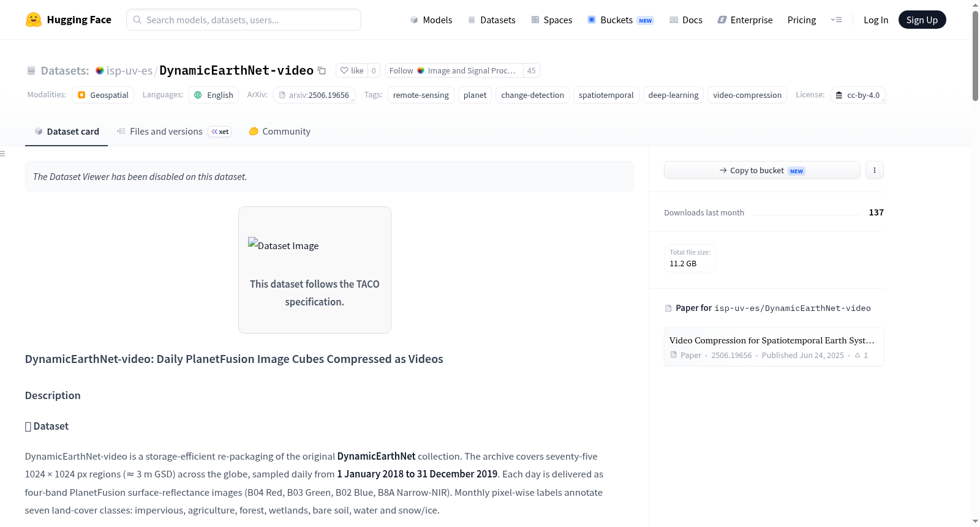Screen dimensions: 980x527
Task: Visit the Pricing page
Action: [802, 20]
